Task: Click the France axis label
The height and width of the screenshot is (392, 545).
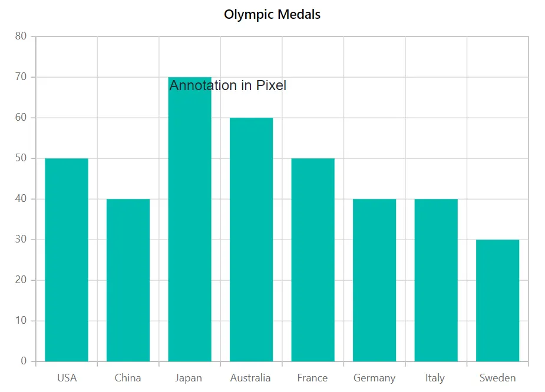Action: [x=312, y=378]
